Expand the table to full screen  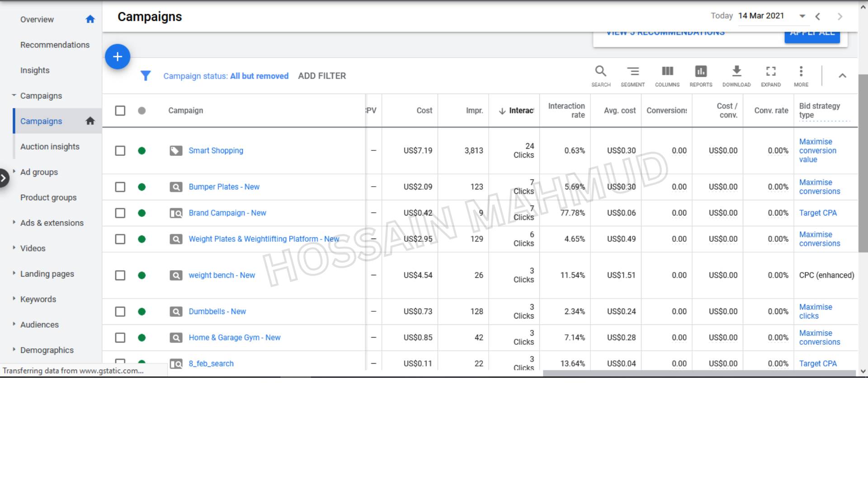tap(771, 76)
